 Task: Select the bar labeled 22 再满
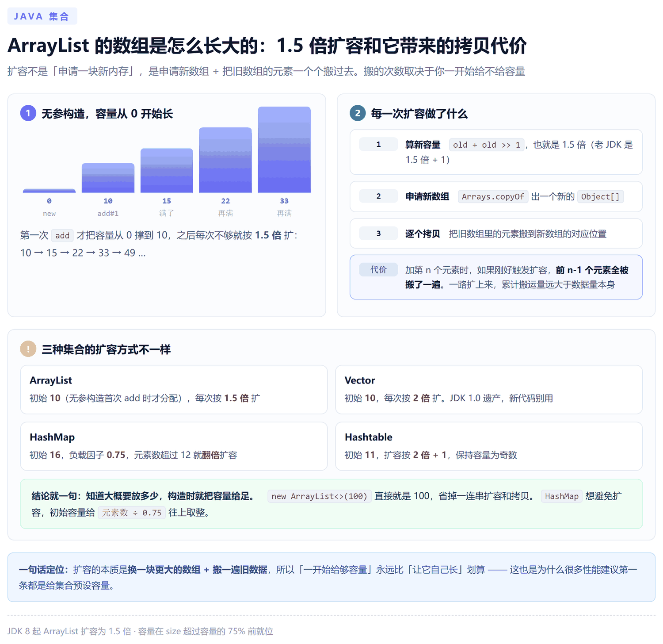pos(225,160)
